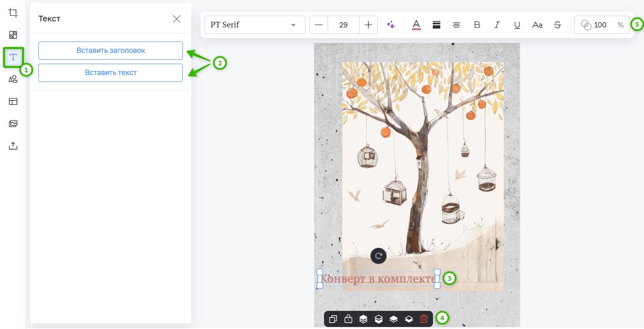This screenshot has height=329, width=644.
Task: Change letter case with the Aa icon
Action: pyautogui.click(x=537, y=25)
